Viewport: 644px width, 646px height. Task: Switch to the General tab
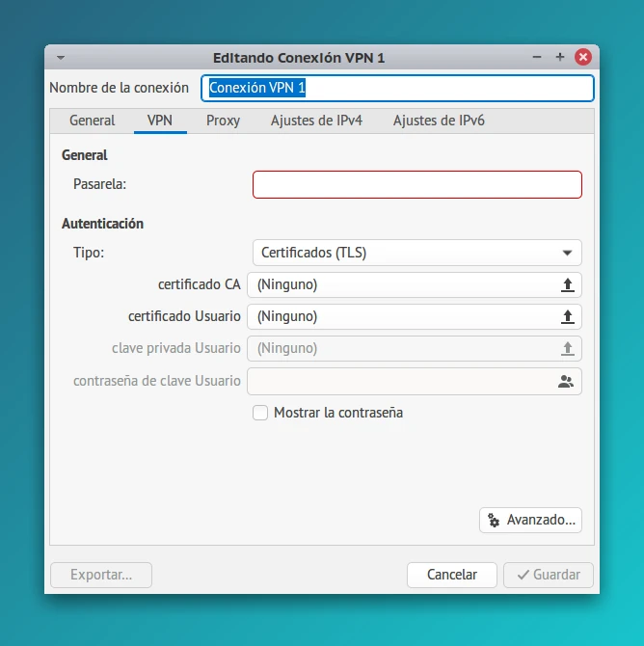(x=93, y=121)
